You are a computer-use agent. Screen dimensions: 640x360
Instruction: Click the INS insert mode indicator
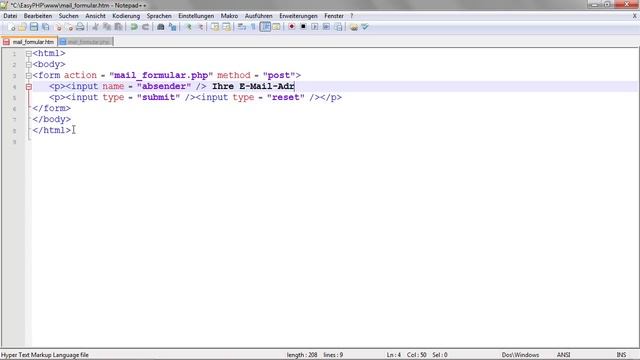pos(621,355)
